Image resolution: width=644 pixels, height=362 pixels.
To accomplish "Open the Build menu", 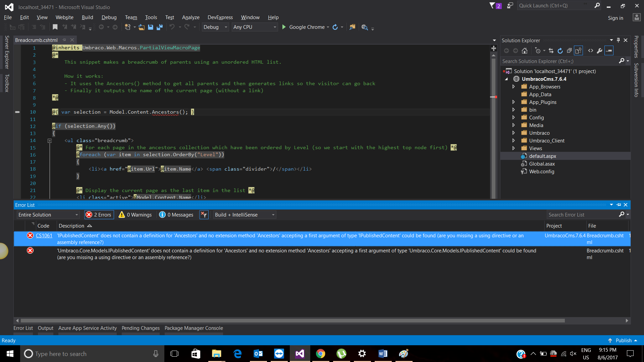I will coord(87,17).
